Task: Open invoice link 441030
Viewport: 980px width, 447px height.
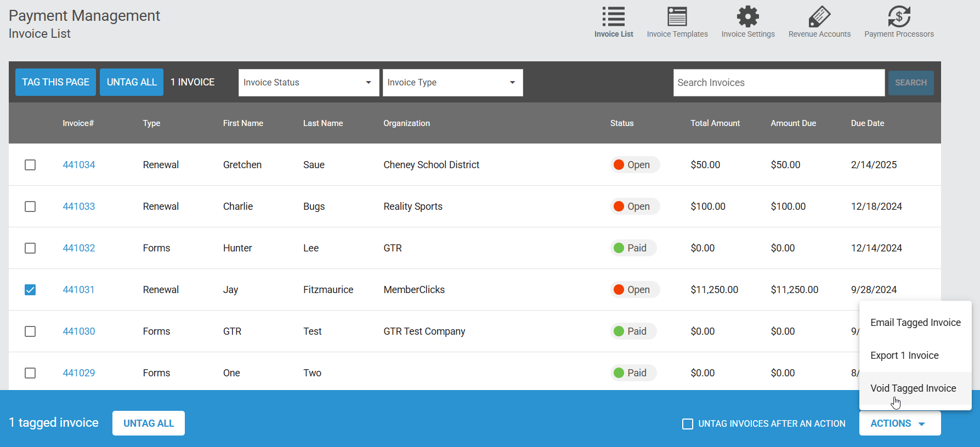Action: coord(79,331)
